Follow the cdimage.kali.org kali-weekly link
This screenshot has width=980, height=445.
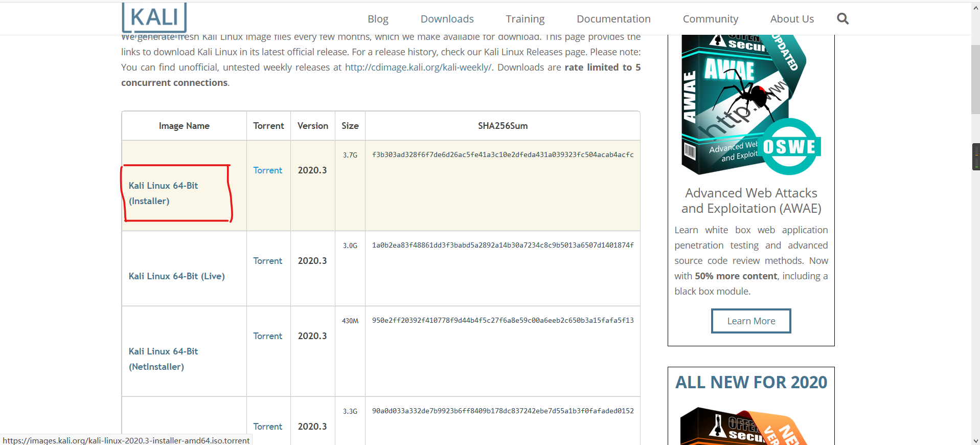coord(418,68)
